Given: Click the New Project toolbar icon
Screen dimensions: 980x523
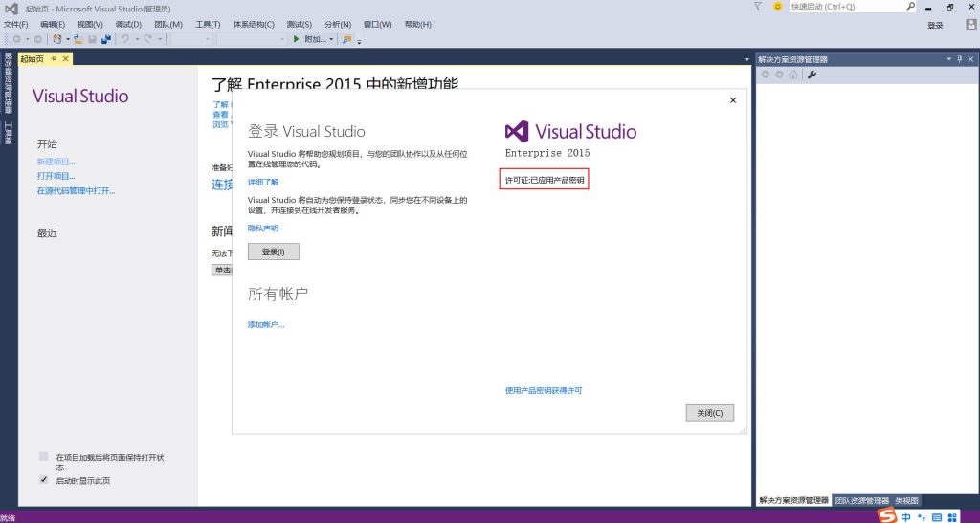Looking at the screenshot, I should (x=56, y=39).
